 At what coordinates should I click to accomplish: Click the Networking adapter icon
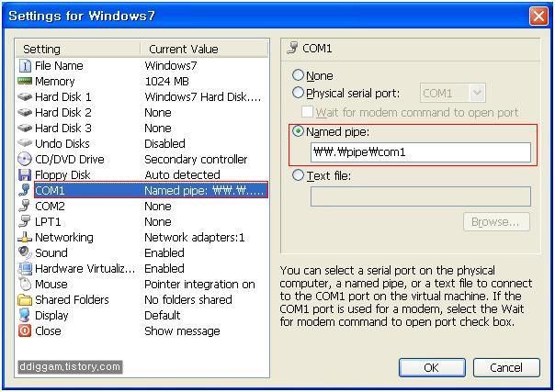25,237
